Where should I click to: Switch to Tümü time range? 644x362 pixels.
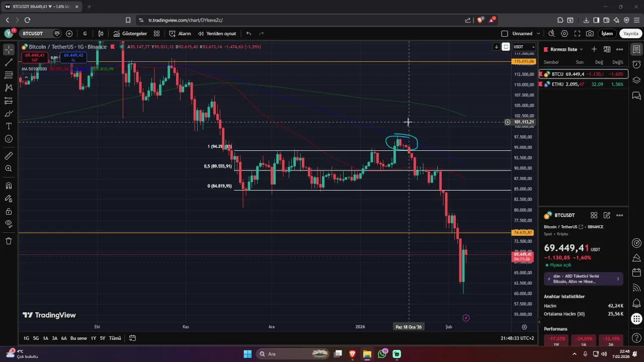115,338
